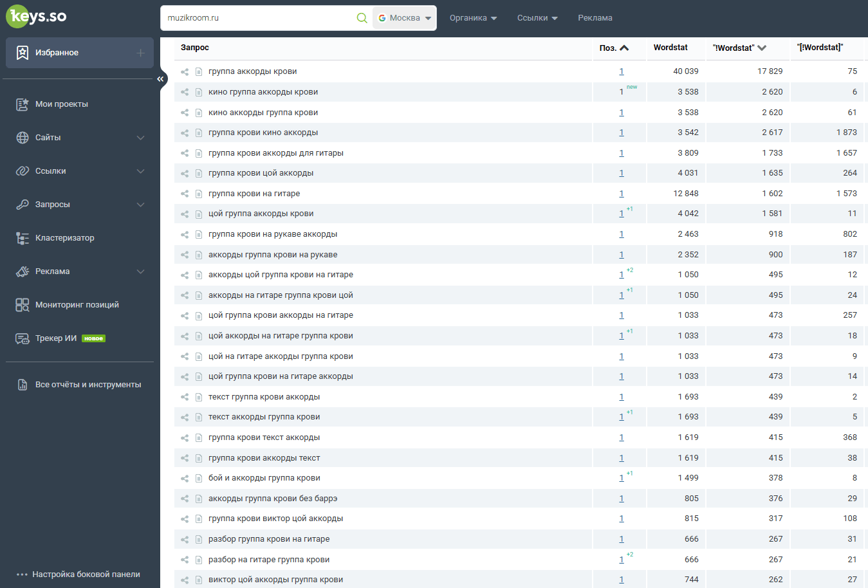Click query 'группа крови аккорды текст'

tap(264, 458)
